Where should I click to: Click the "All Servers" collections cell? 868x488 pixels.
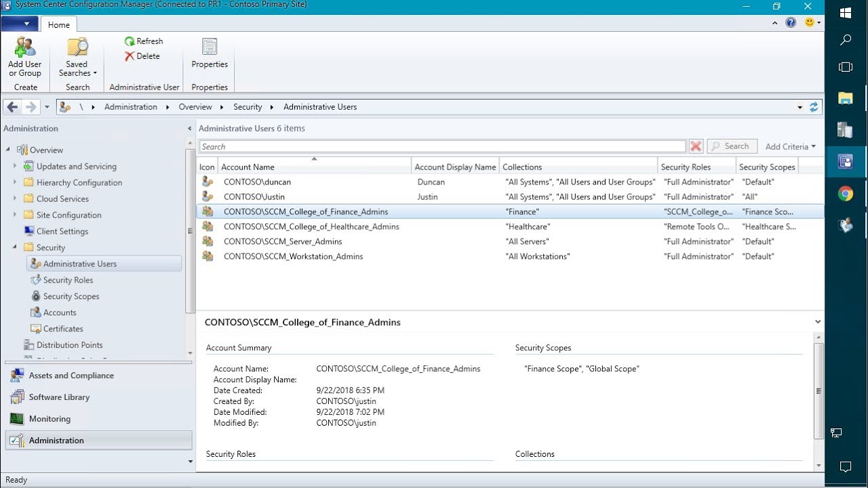pyautogui.click(x=528, y=241)
